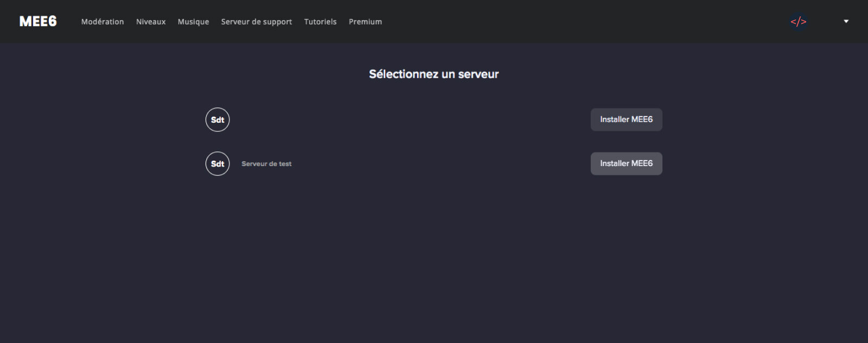The height and width of the screenshot is (343, 868).
Task: Open the Modération page
Action: (103, 22)
